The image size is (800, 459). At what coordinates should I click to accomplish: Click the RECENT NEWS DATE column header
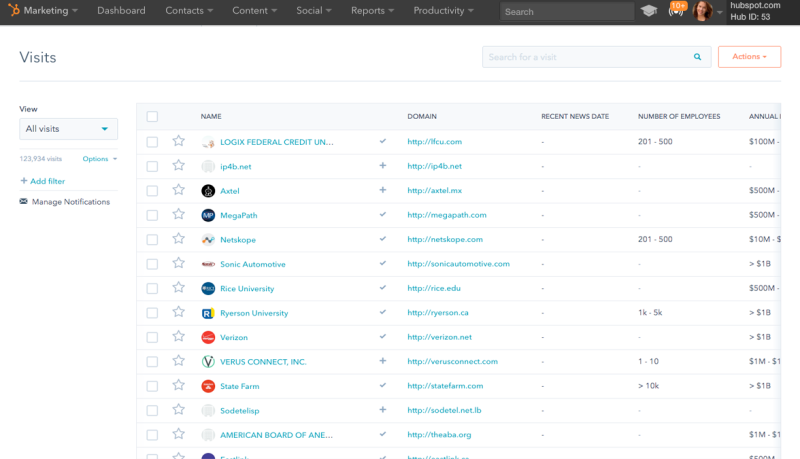click(x=575, y=116)
